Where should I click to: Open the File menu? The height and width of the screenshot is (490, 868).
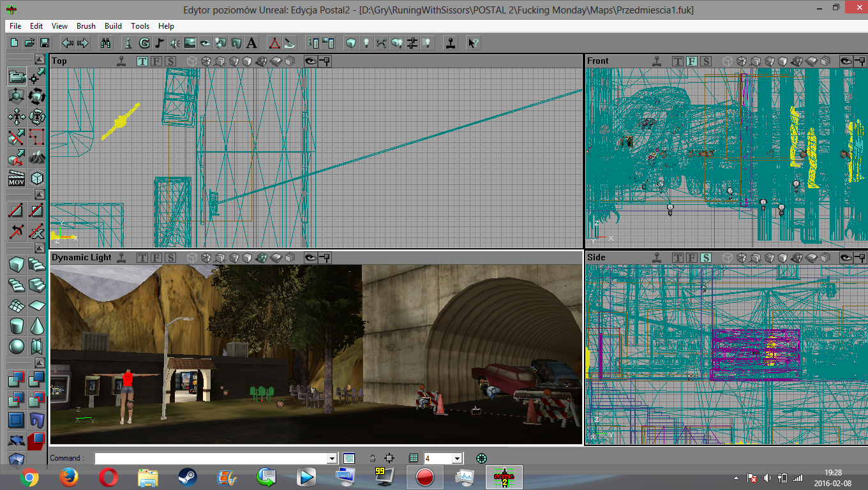click(x=15, y=26)
